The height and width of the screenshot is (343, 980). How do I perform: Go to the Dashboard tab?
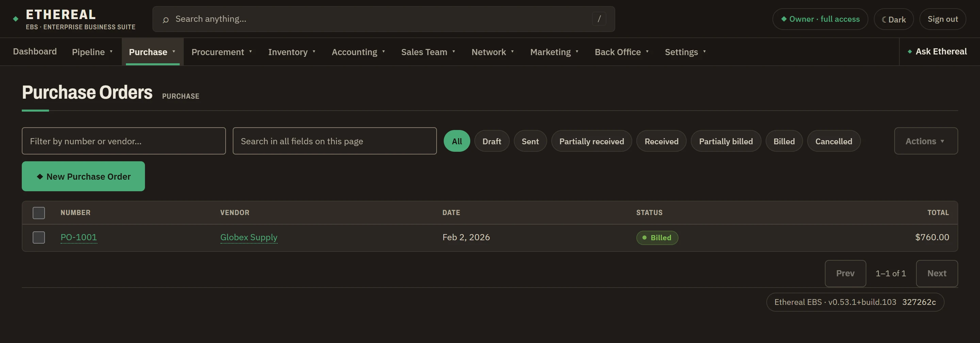pos(35,51)
